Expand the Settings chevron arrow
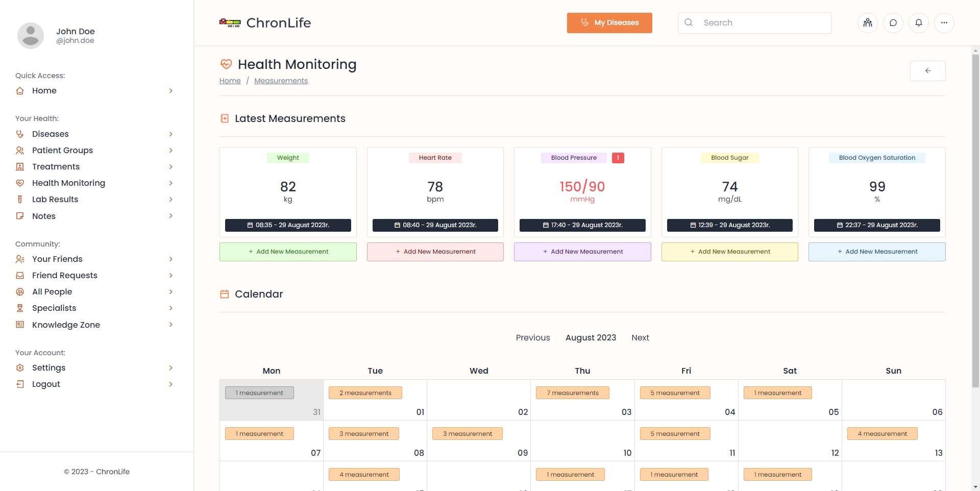 (171, 368)
